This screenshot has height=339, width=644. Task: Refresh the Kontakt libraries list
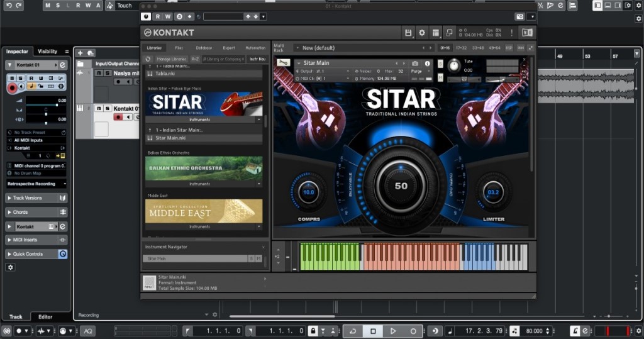[148, 59]
